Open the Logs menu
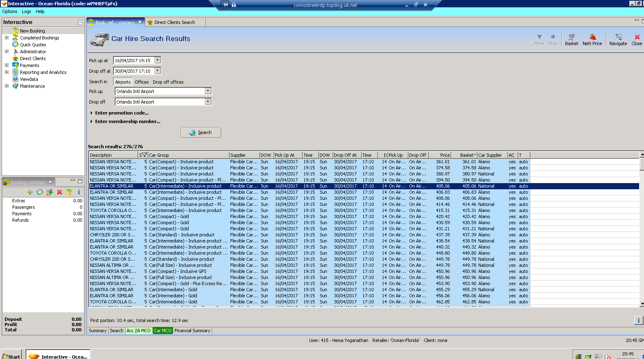The height and width of the screenshot is (359, 644). pos(26,11)
